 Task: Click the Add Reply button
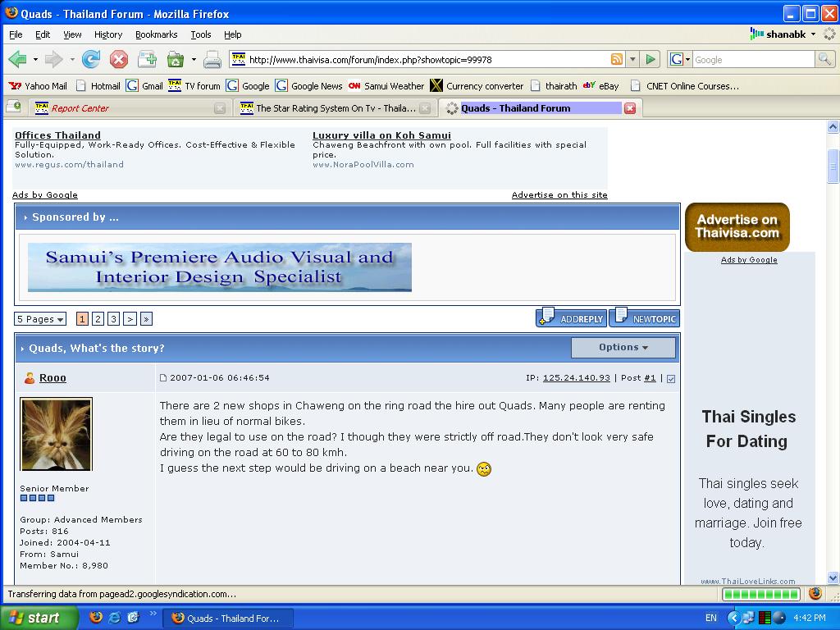point(571,317)
